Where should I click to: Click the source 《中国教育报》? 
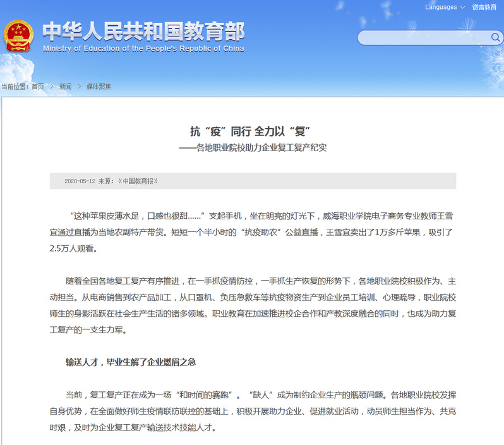tap(138, 181)
